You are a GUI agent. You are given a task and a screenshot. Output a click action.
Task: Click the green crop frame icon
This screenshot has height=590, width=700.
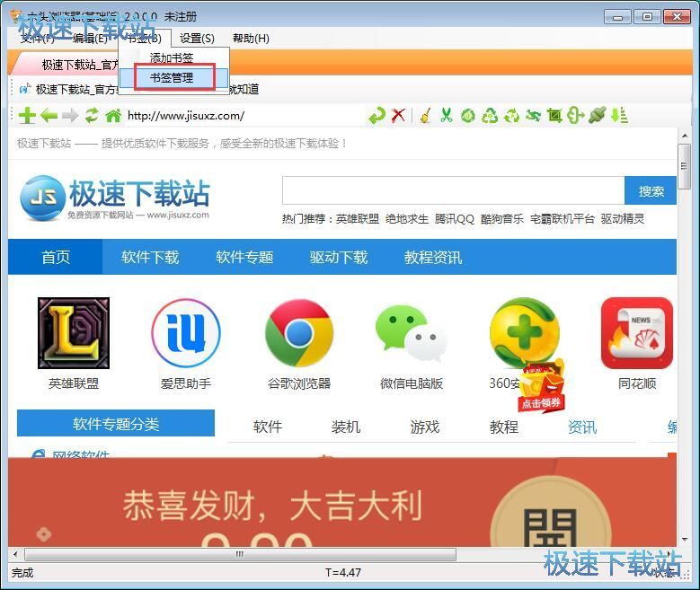[x=554, y=116]
